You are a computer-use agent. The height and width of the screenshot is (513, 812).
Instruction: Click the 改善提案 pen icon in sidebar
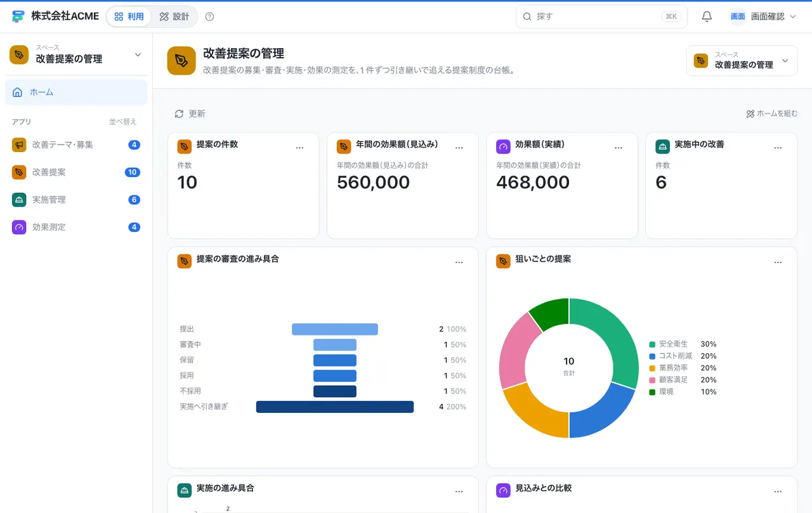[x=19, y=172]
